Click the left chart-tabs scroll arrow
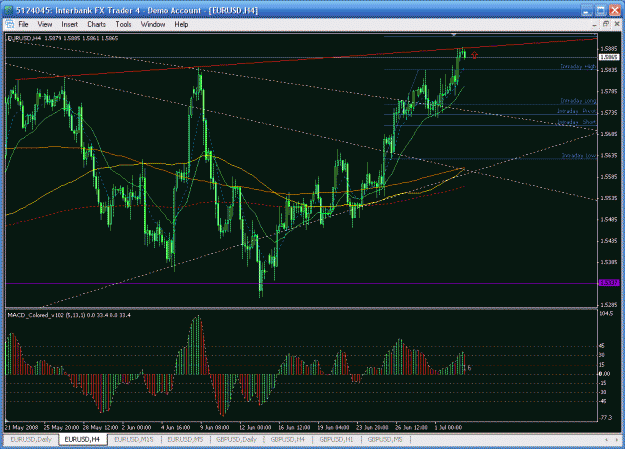625x449 pixels. (606, 439)
